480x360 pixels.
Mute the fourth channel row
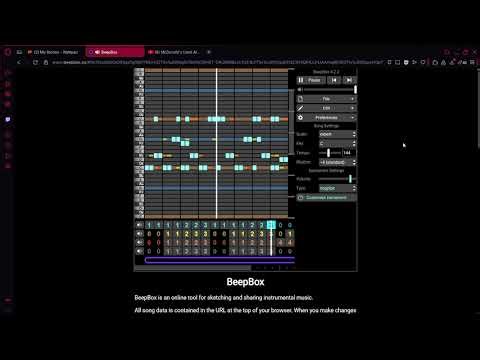click(139, 251)
